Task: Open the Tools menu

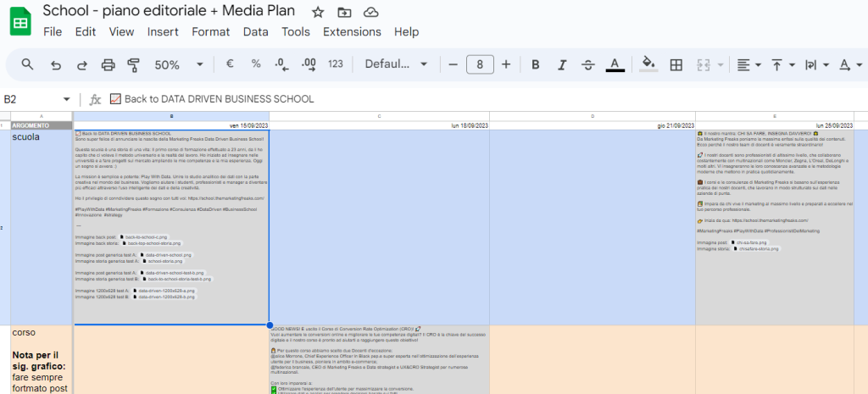Action: coord(296,31)
